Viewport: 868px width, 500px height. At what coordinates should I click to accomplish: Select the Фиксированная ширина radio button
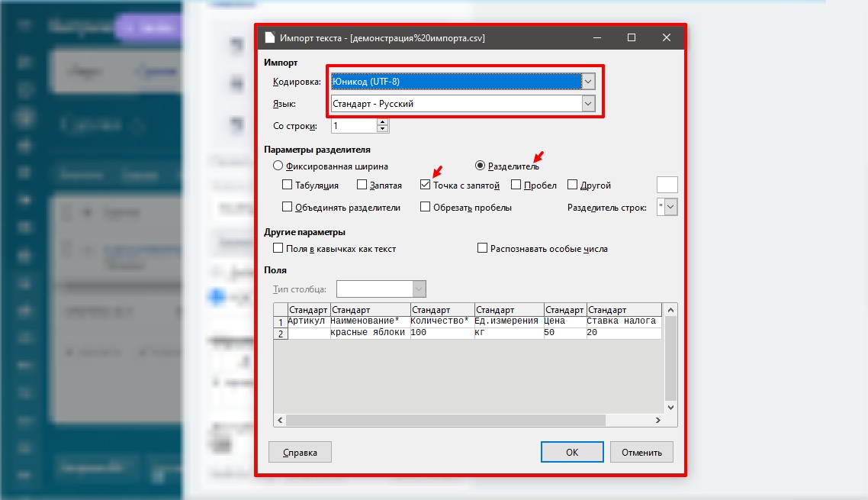pyautogui.click(x=278, y=166)
